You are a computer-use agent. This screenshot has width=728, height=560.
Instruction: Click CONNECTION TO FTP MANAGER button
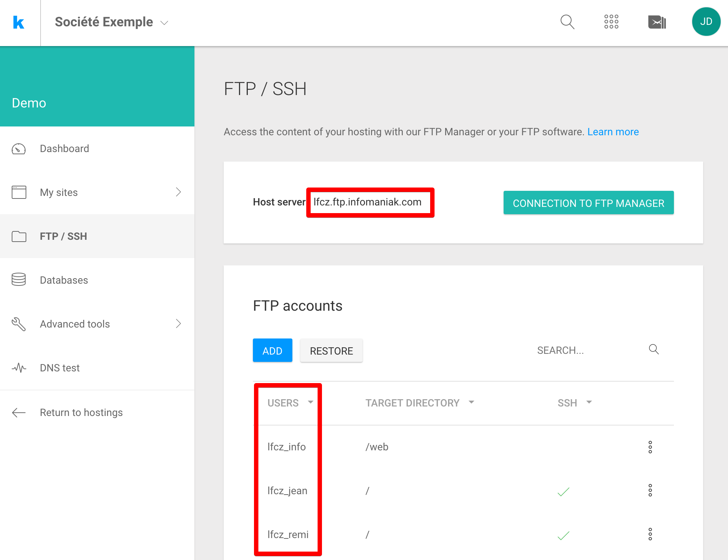pos(588,203)
